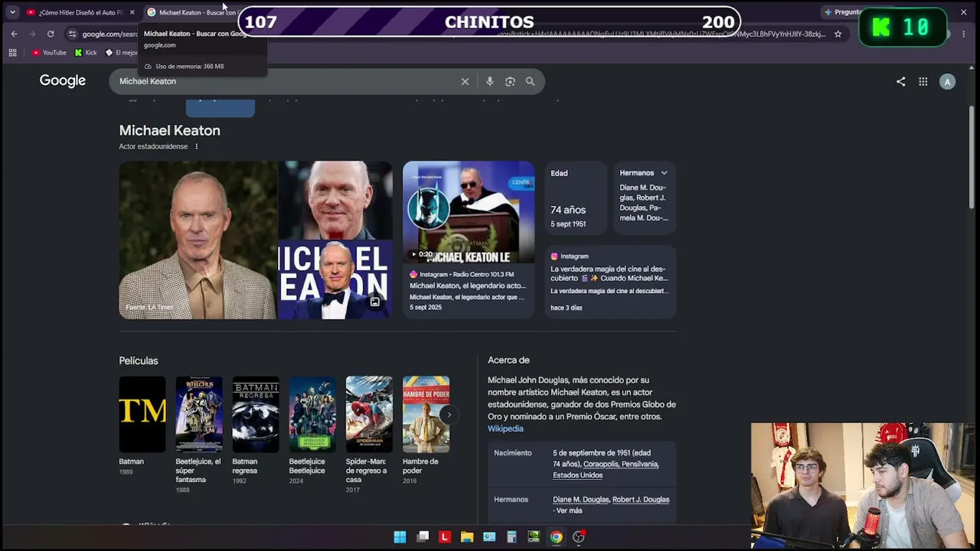The height and width of the screenshot is (551, 980).
Task: Open the Google apps grid
Action: coord(923,82)
